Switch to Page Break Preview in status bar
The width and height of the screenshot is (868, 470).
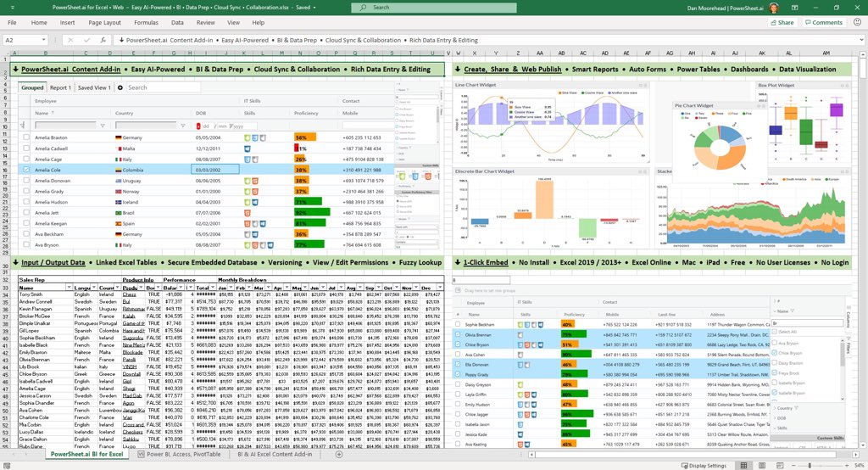[780, 465]
